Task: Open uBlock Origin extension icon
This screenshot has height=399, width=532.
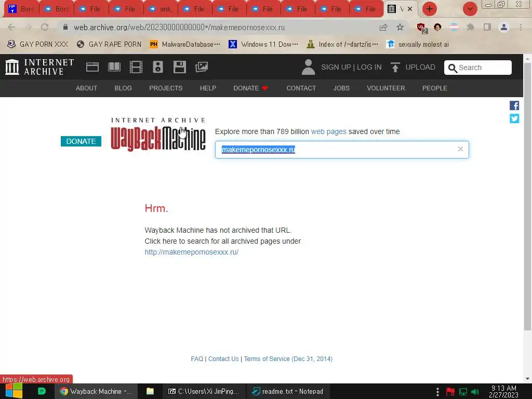Action: (422, 28)
